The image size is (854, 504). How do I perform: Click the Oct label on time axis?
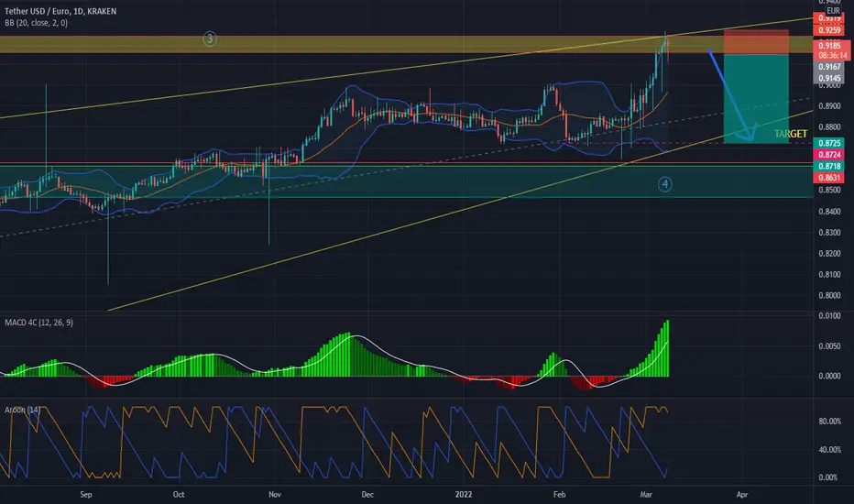pos(179,495)
